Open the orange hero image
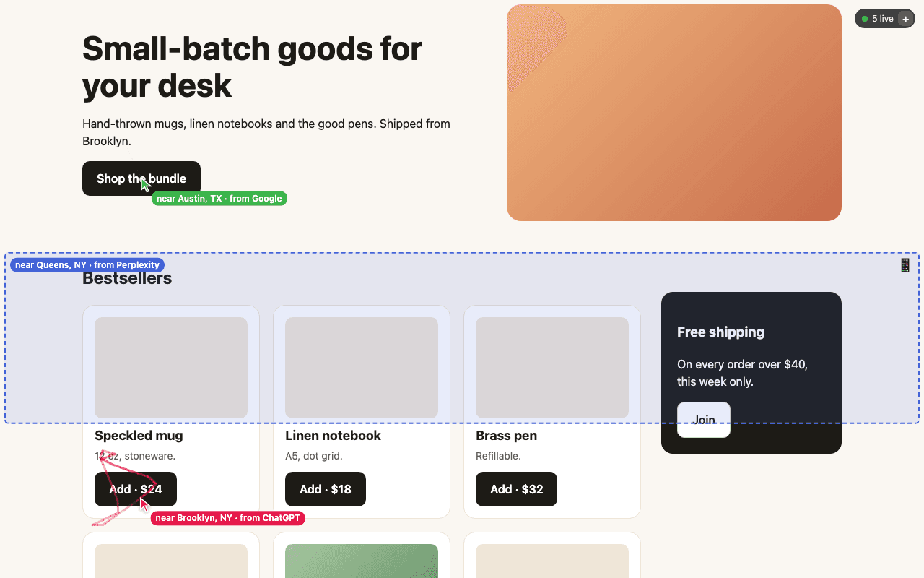The width and height of the screenshot is (924, 578). [674, 113]
